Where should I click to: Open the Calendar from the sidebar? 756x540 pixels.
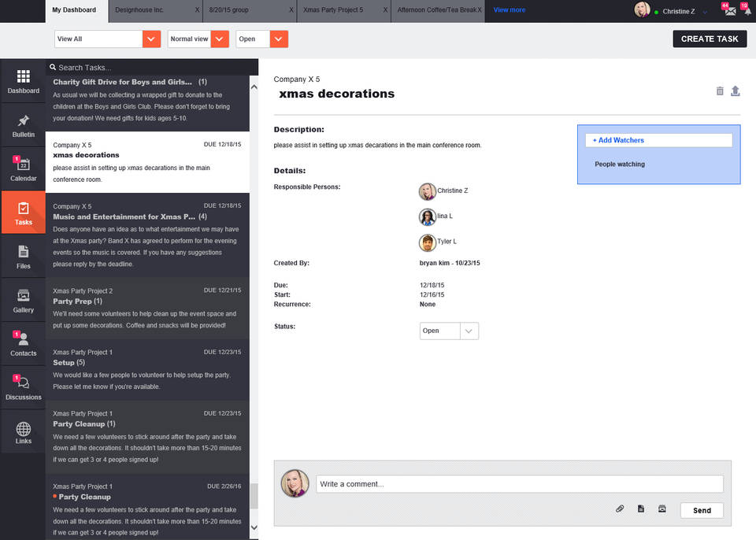[x=23, y=168]
